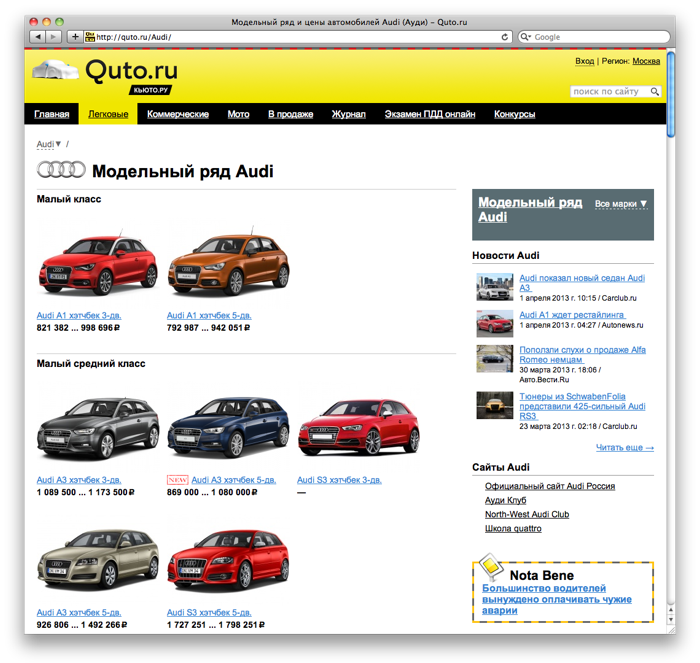The height and width of the screenshot is (663, 700).
Task: Click the red Audi A1 3-door image
Action: 98,265
